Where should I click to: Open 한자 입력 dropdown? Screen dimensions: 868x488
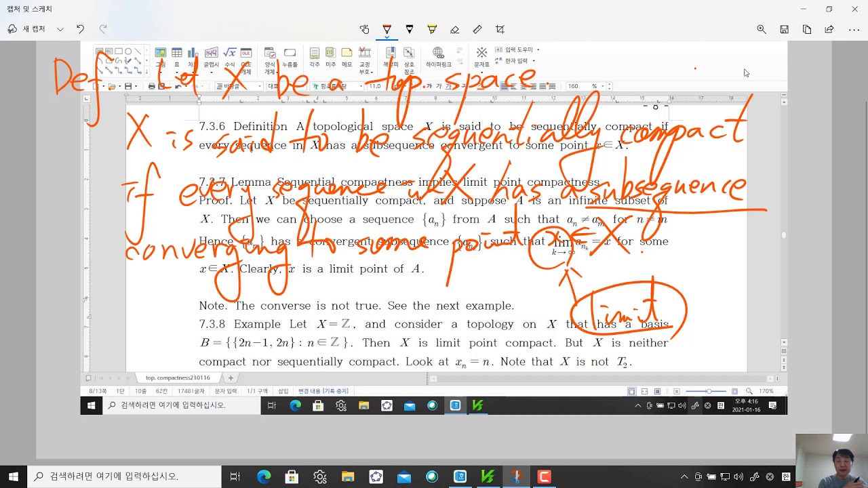point(515,61)
